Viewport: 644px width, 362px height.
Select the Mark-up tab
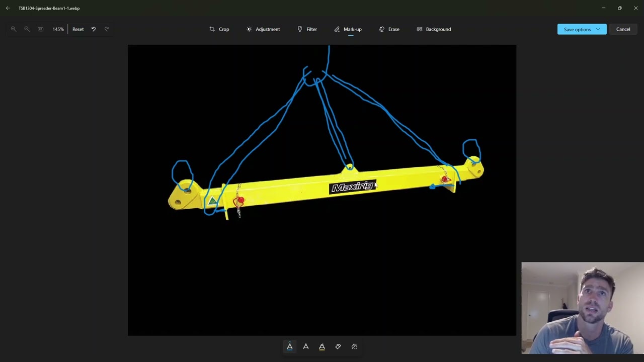coord(348,29)
